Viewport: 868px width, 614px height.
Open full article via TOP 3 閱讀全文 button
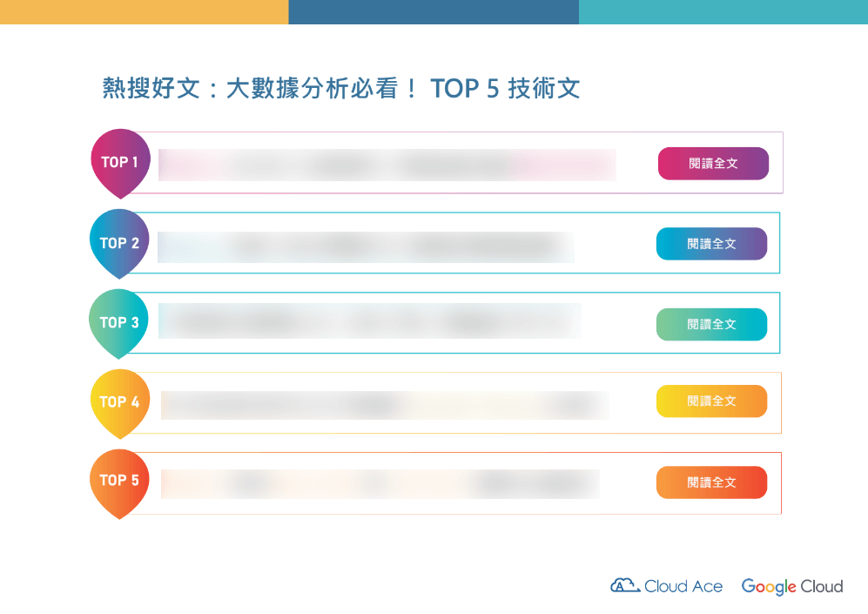tap(711, 324)
